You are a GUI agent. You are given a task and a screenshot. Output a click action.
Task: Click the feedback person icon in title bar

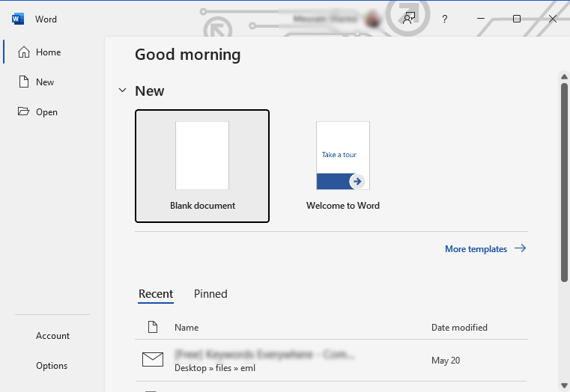(409, 19)
